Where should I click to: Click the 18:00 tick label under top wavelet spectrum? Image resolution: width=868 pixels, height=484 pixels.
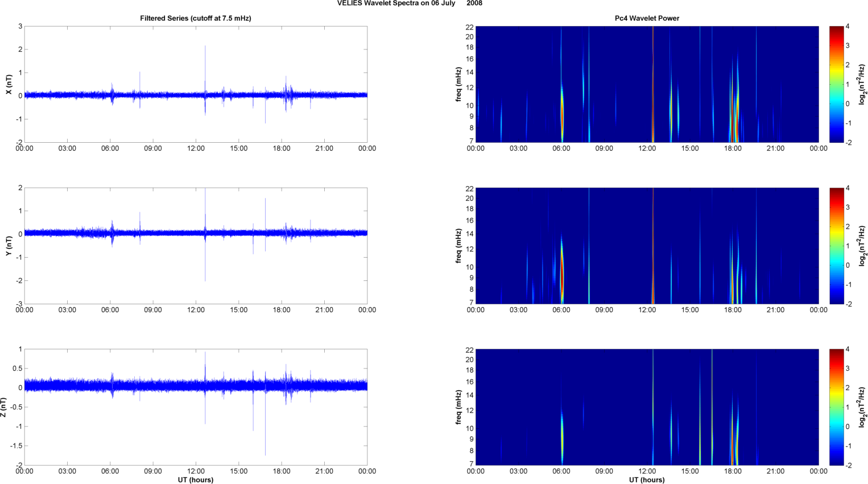coord(733,148)
